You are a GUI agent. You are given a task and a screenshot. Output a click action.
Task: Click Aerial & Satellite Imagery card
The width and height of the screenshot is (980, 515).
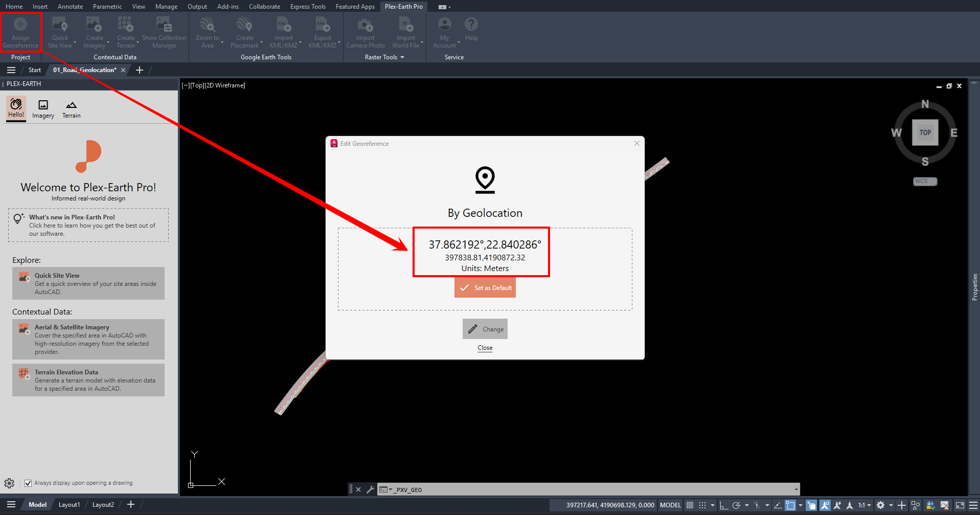tap(88, 339)
